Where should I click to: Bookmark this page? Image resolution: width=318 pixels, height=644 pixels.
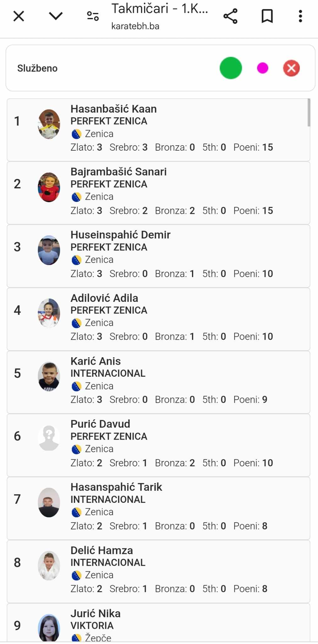point(267,16)
